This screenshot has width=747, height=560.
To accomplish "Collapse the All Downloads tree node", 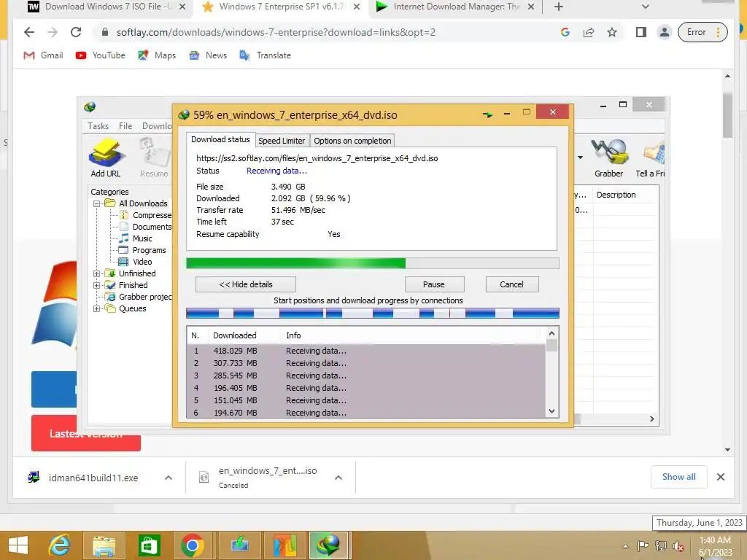I will [97, 204].
